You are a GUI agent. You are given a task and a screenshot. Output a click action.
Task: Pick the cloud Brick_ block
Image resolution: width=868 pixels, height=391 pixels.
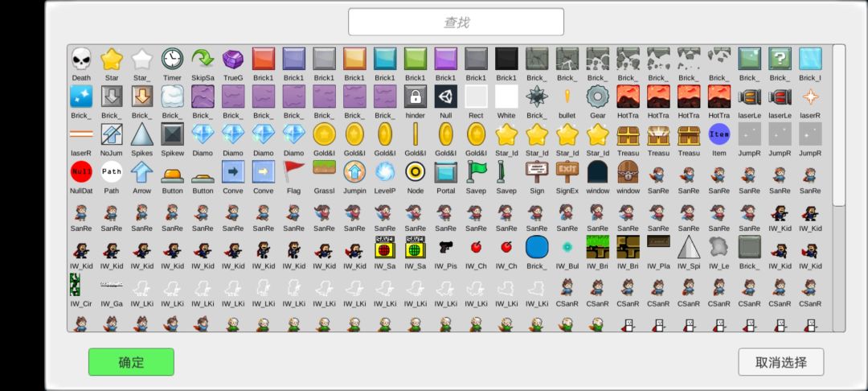172,97
